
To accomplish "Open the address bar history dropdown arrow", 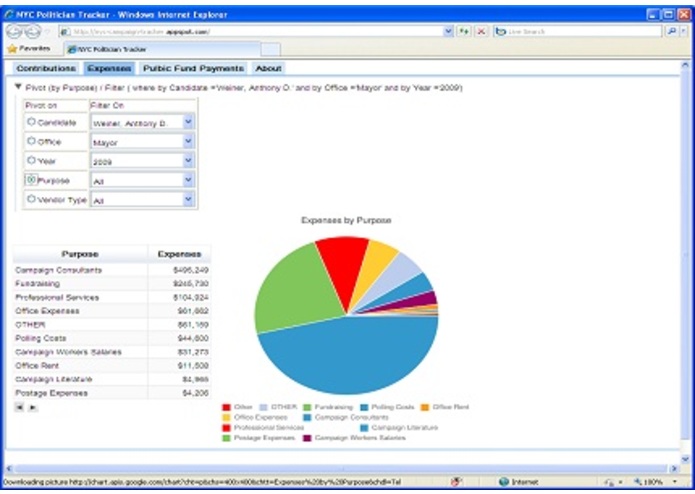I will point(448,31).
